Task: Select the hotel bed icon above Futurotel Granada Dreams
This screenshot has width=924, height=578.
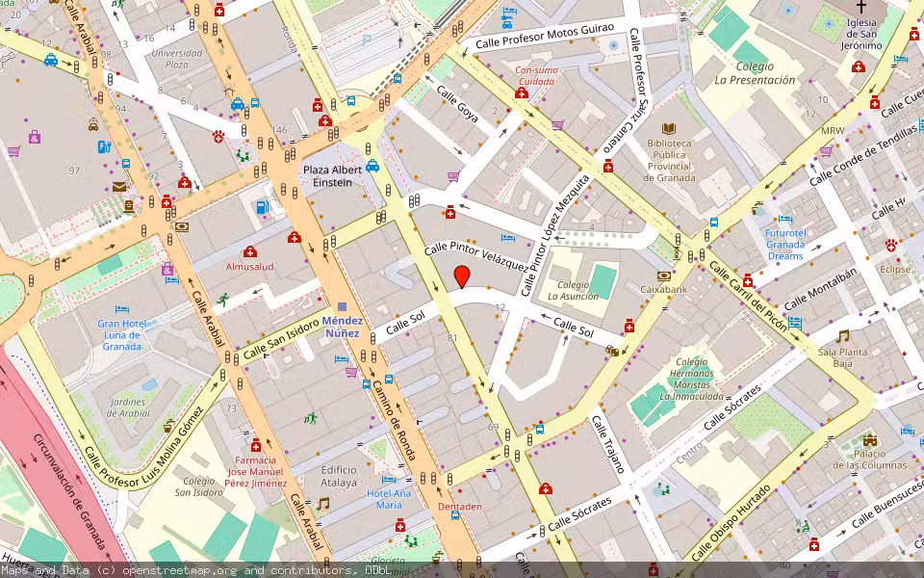Action: tap(785, 219)
